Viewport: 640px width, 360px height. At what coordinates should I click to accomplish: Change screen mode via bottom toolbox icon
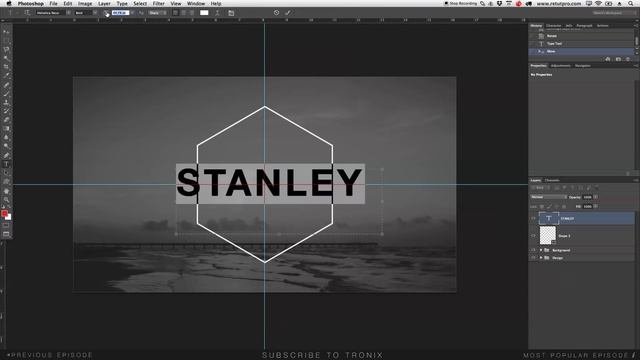(x=6, y=234)
